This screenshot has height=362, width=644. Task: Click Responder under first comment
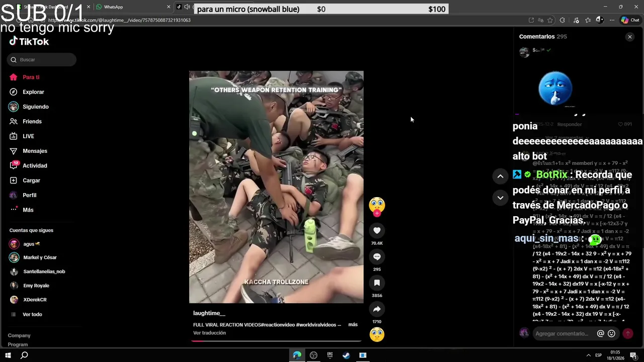[570, 124]
